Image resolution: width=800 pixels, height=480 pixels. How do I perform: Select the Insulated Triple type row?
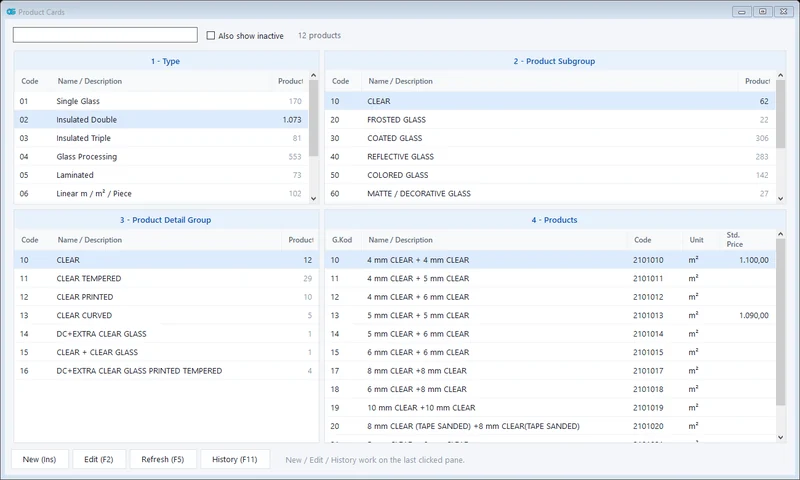coord(161,138)
